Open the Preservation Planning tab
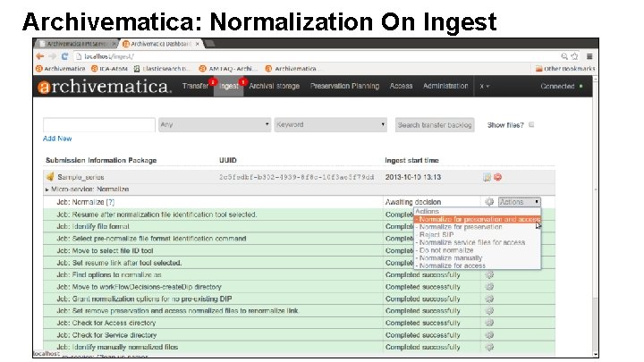 coord(344,86)
